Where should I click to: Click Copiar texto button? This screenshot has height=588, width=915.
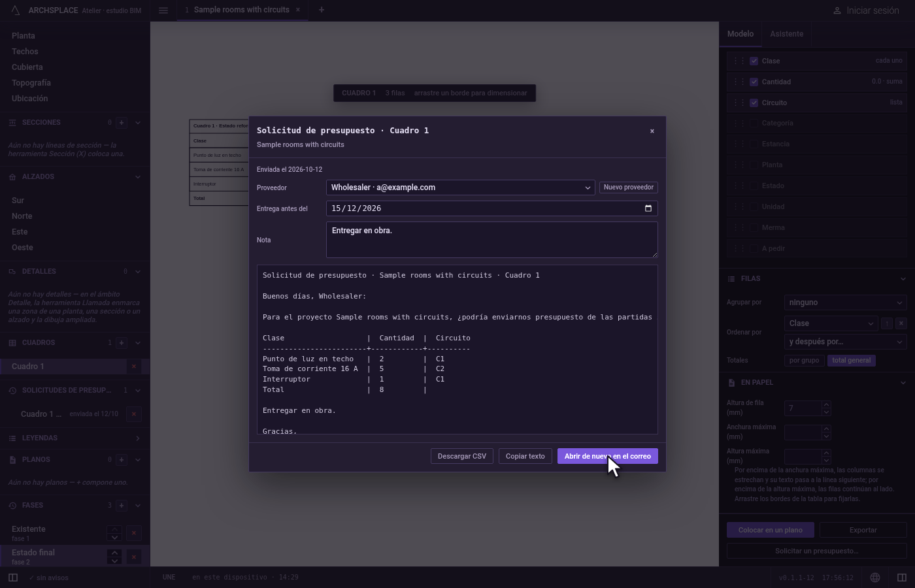pos(525,456)
